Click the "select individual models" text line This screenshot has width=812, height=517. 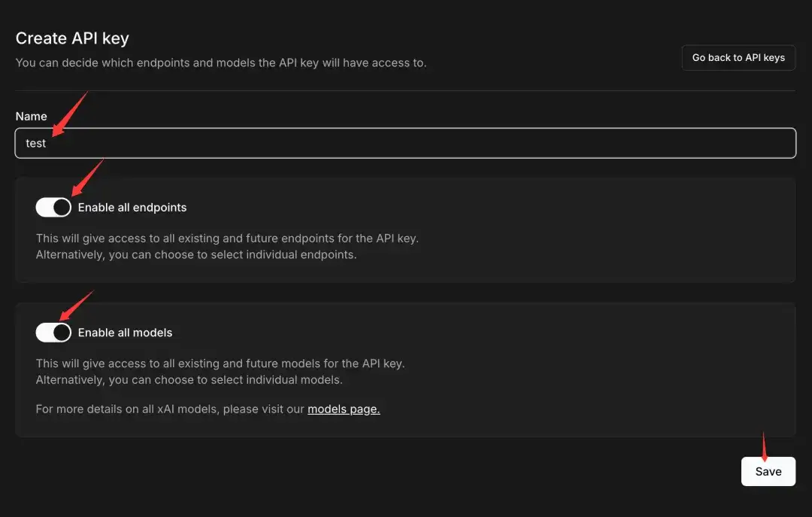point(189,379)
